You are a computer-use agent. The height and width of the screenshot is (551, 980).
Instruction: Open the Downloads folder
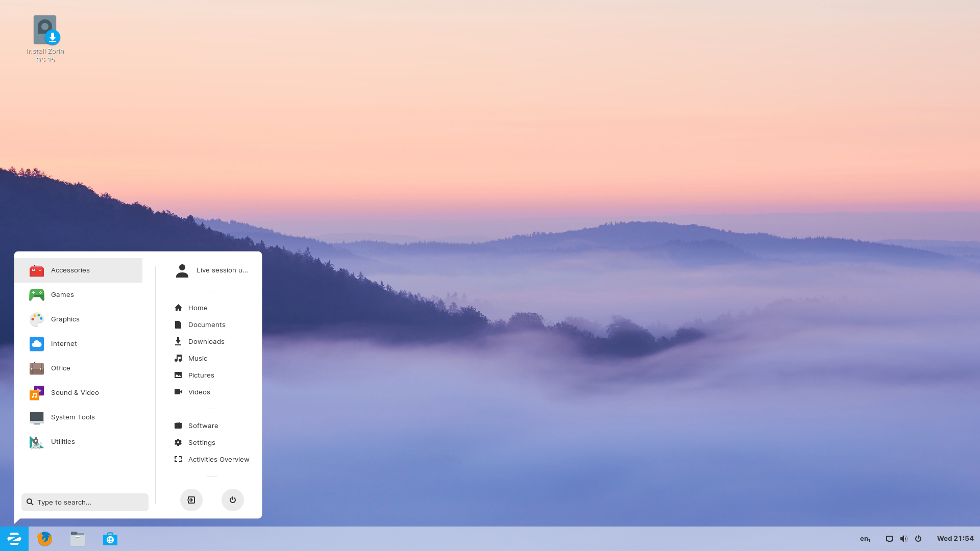[206, 341]
